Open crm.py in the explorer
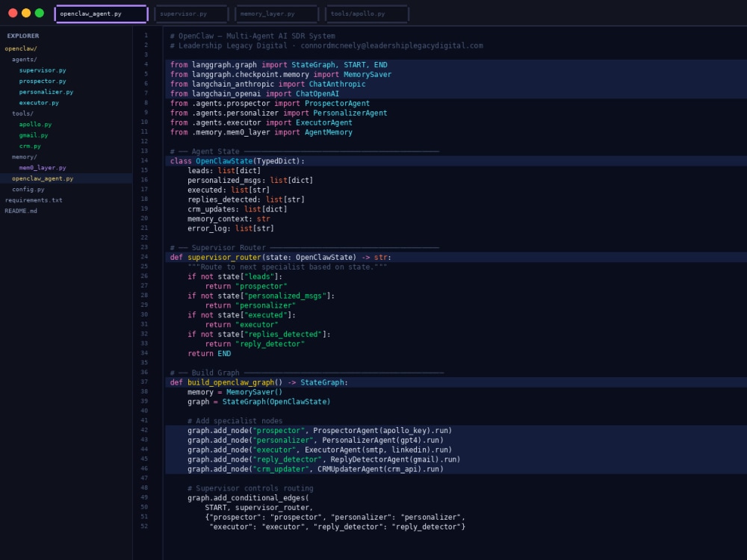This screenshot has width=747, height=560. click(x=30, y=146)
